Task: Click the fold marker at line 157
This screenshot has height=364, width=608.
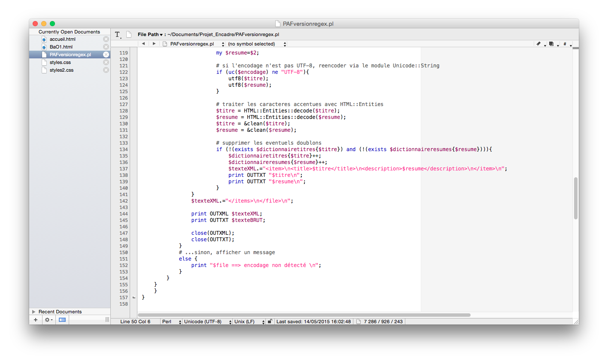Action: [x=134, y=297]
